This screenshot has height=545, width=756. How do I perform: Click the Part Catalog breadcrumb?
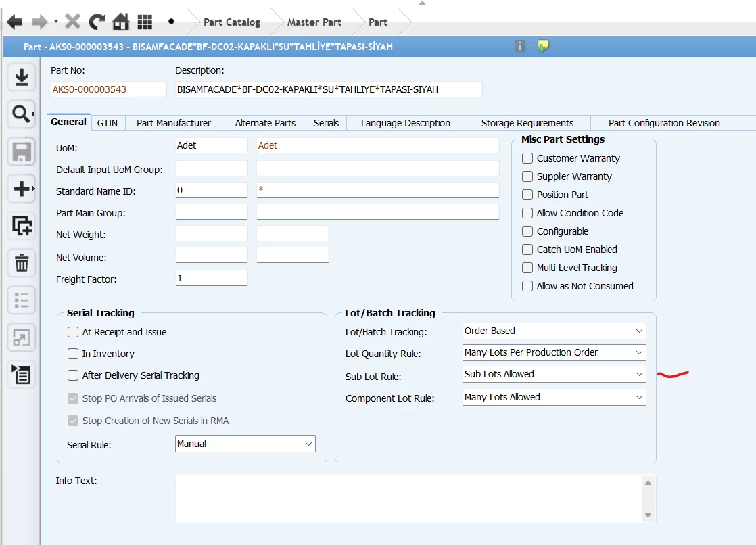click(232, 22)
